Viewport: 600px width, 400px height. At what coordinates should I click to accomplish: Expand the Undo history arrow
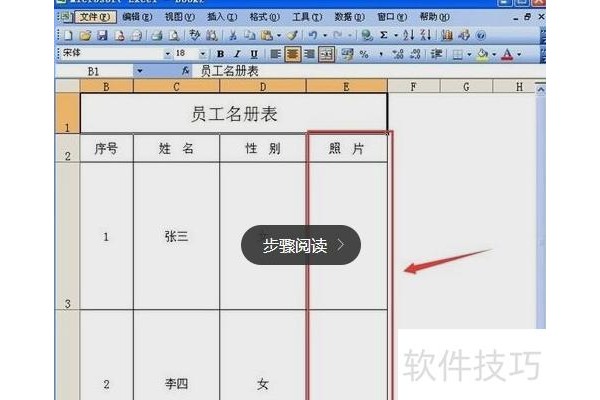coord(325,36)
